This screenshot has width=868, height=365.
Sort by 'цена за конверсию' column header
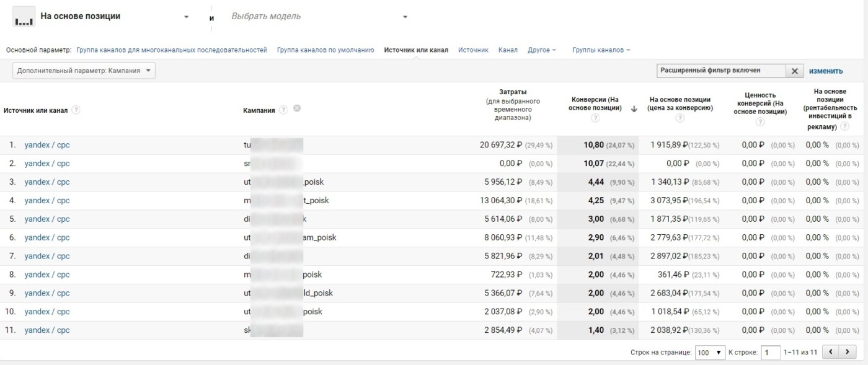[680, 103]
